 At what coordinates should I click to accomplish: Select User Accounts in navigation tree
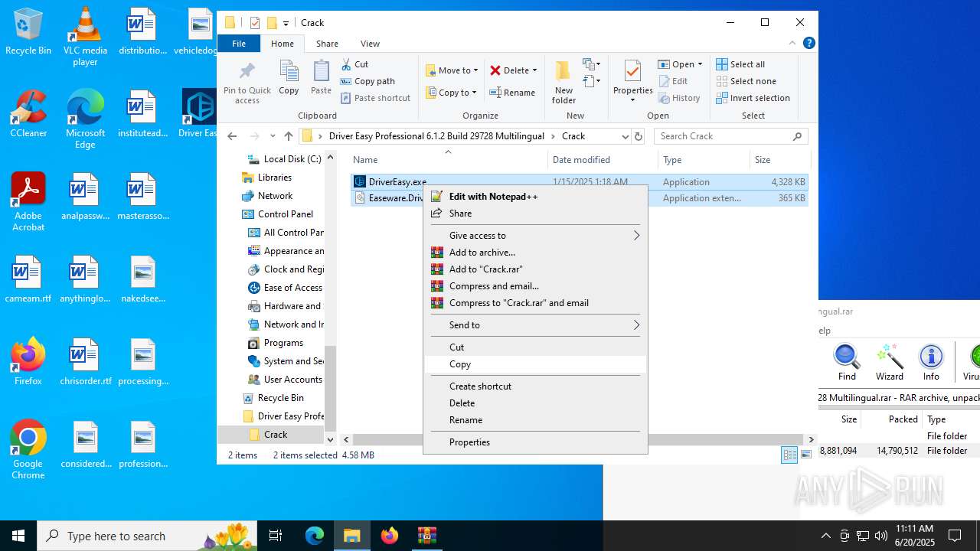(292, 380)
